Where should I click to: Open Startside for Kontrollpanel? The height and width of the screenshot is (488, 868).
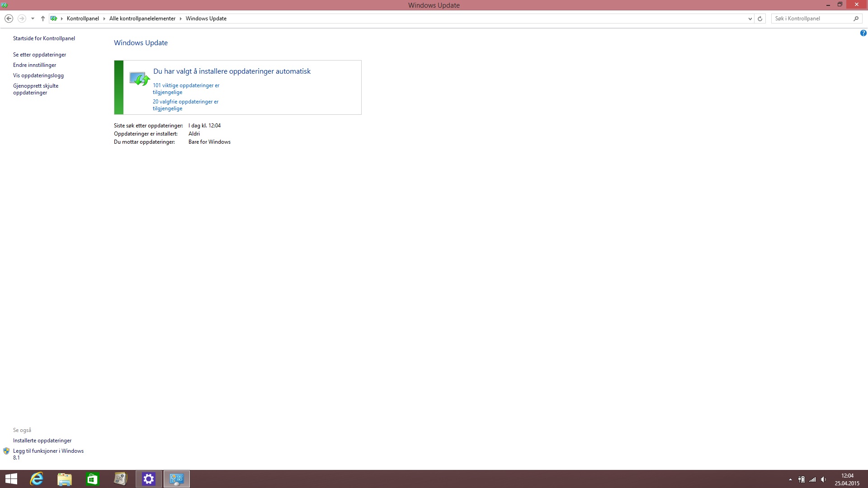(44, 38)
